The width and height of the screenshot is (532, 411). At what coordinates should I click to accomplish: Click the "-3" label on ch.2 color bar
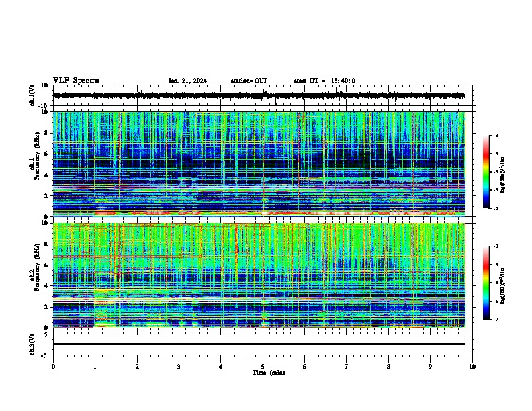496,246
